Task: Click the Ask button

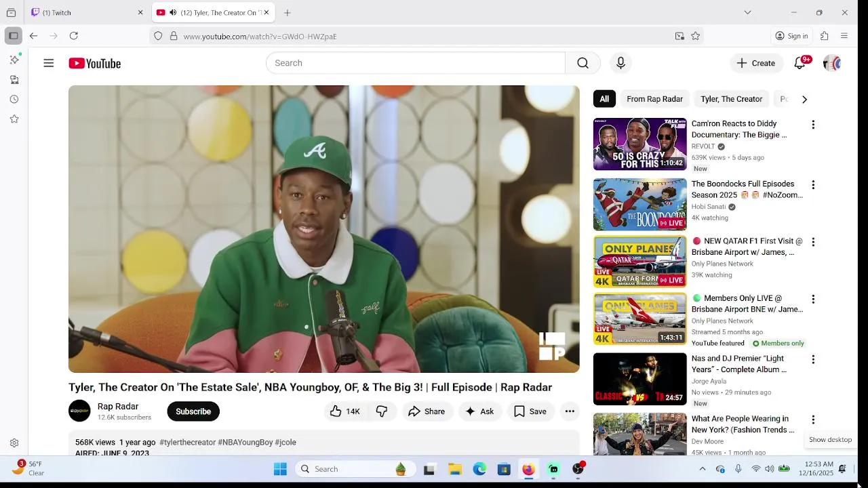Action: pos(479,411)
